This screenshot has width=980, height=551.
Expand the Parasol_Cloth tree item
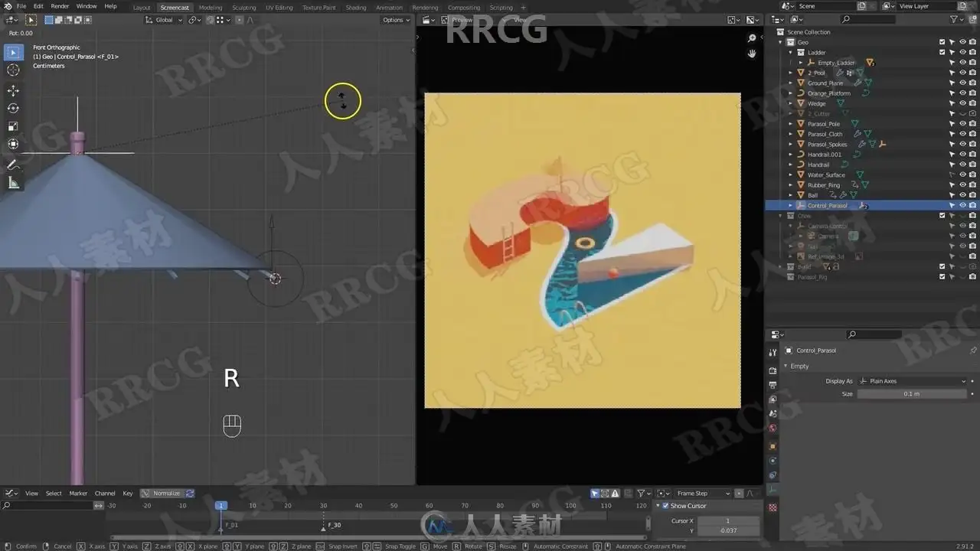pyautogui.click(x=791, y=134)
